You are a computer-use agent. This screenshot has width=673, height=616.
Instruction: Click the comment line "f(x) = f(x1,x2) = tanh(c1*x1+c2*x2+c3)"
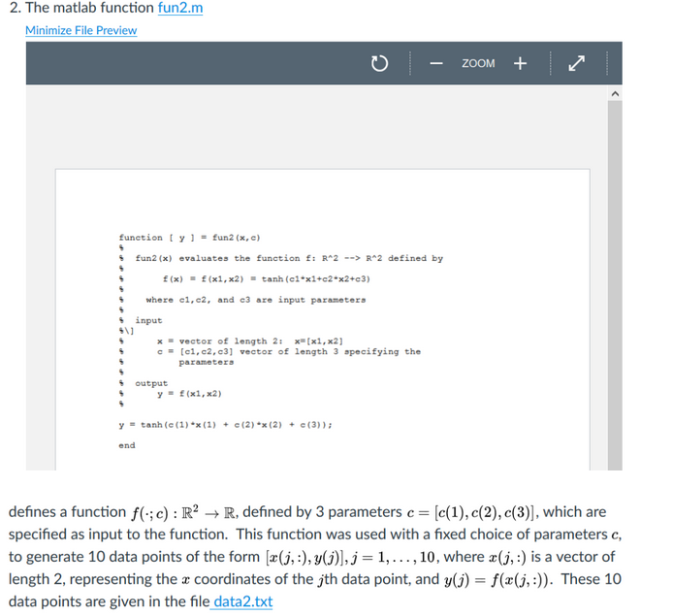coord(266,279)
